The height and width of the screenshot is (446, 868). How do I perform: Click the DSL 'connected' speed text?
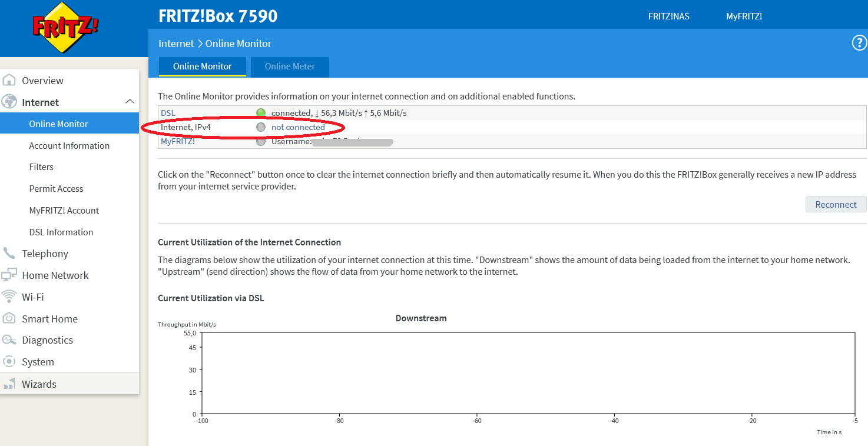339,113
